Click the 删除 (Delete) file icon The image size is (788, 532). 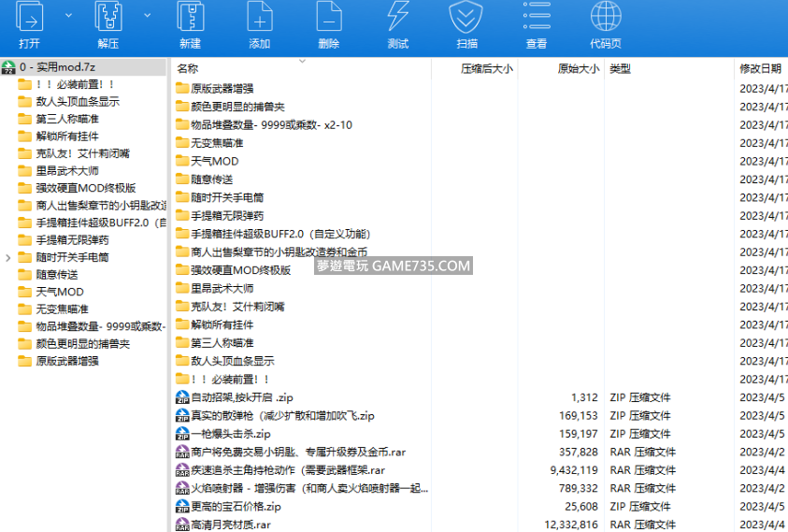pos(329,16)
